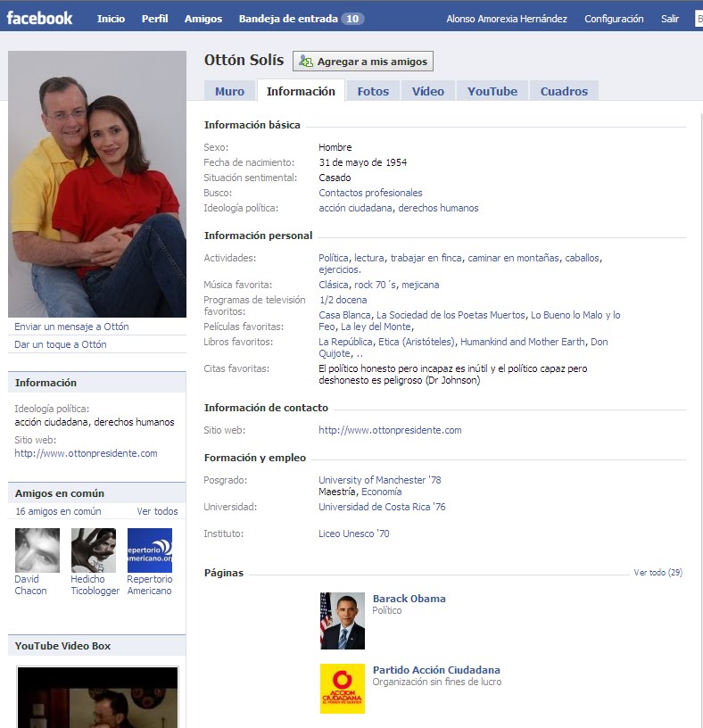Click the mejicana music link

(420, 285)
